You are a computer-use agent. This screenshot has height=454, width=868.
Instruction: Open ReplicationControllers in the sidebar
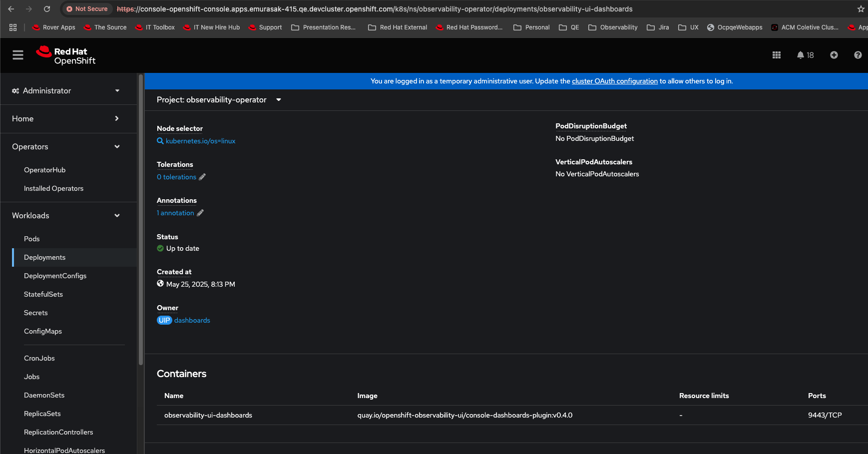pyautogui.click(x=58, y=432)
